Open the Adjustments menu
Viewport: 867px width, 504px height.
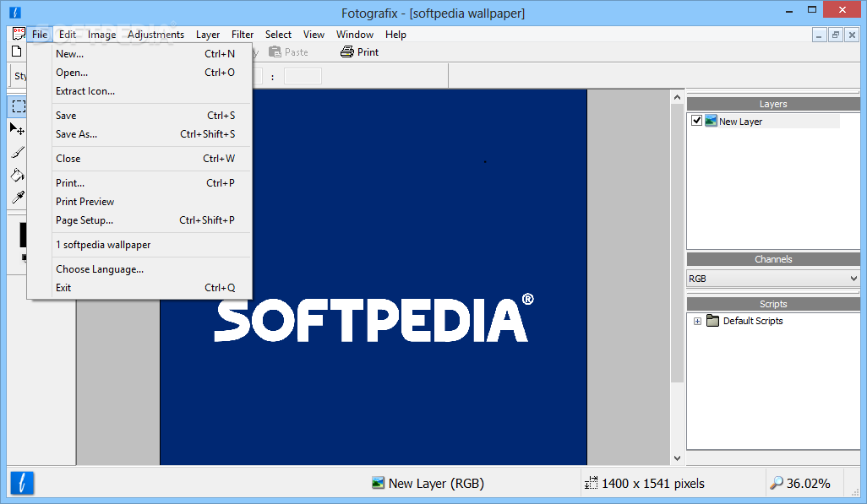tap(156, 35)
